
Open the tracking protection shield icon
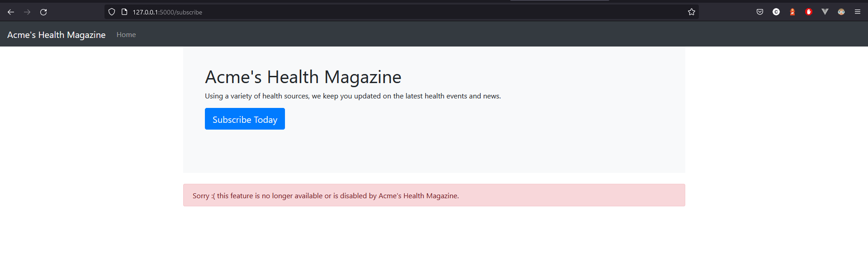[112, 12]
